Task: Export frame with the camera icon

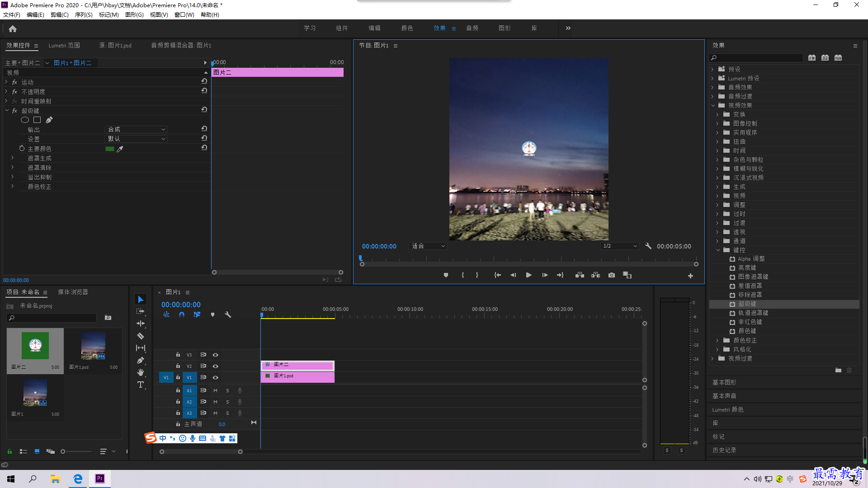Action: click(x=612, y=275)
